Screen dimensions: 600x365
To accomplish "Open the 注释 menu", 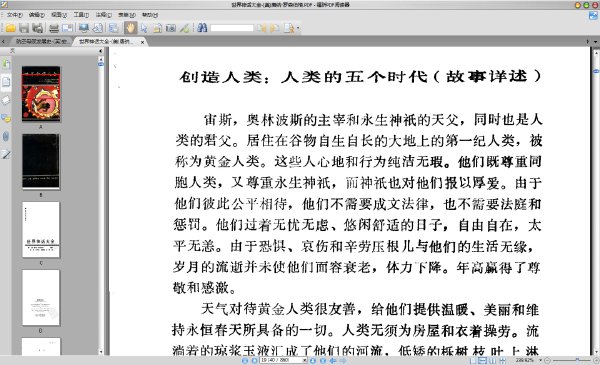I will 104,15.
